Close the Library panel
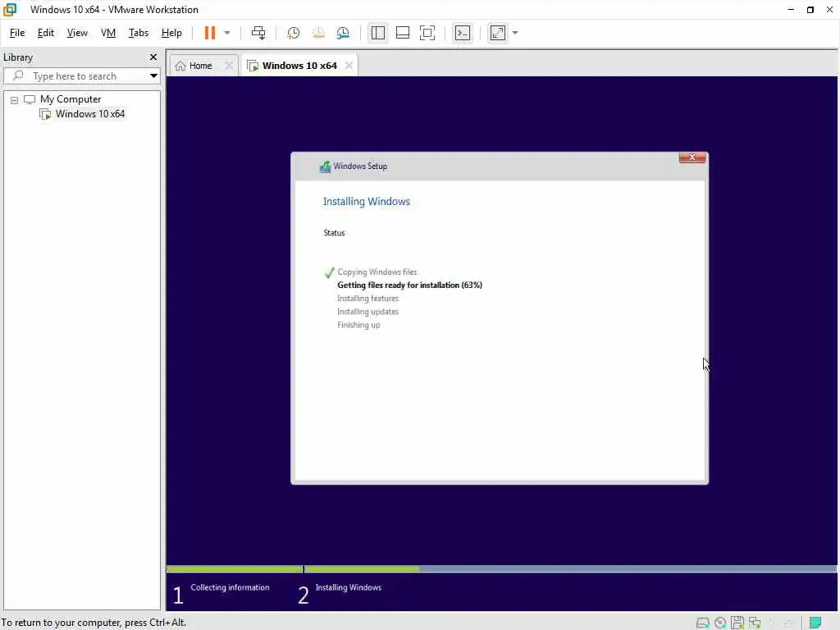 point(153,57)
